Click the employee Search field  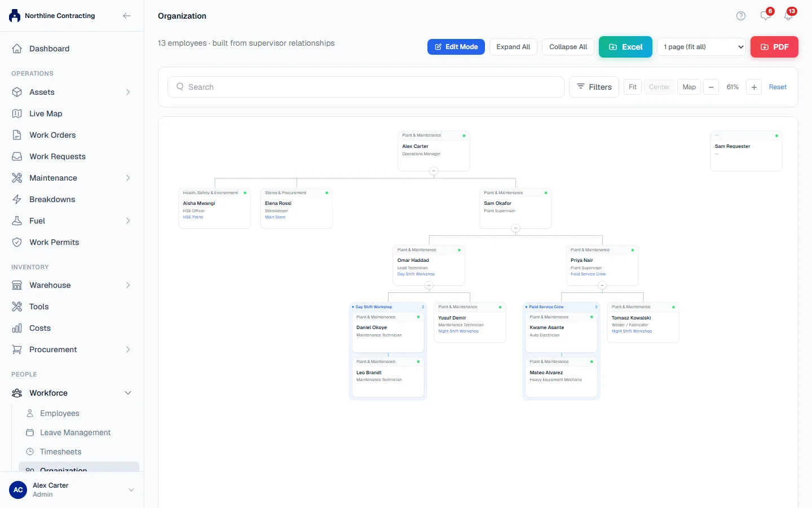pos(366,87)
